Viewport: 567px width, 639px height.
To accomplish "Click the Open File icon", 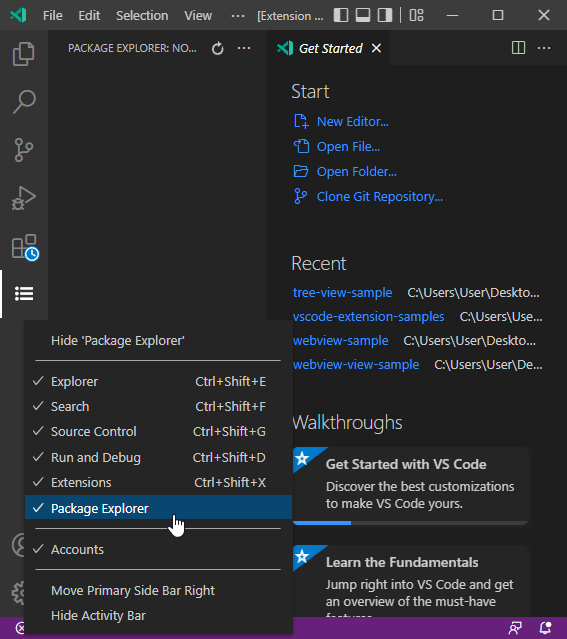I will pos(301,146).
